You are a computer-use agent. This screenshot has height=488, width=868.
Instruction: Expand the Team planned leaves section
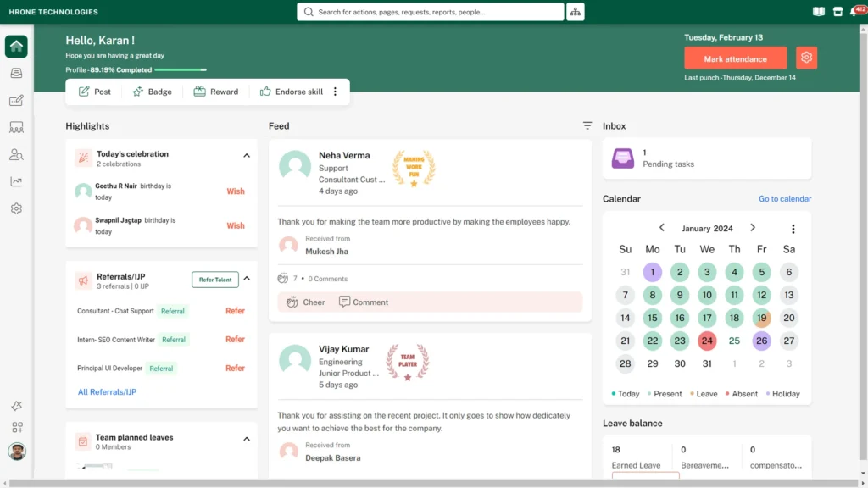click(247, 439)
